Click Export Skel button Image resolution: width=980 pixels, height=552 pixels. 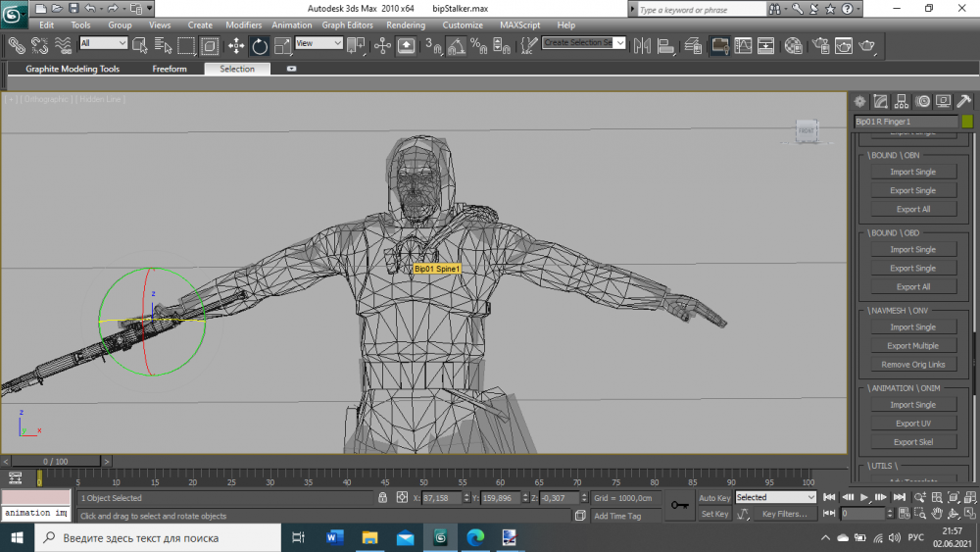(912, 442)
